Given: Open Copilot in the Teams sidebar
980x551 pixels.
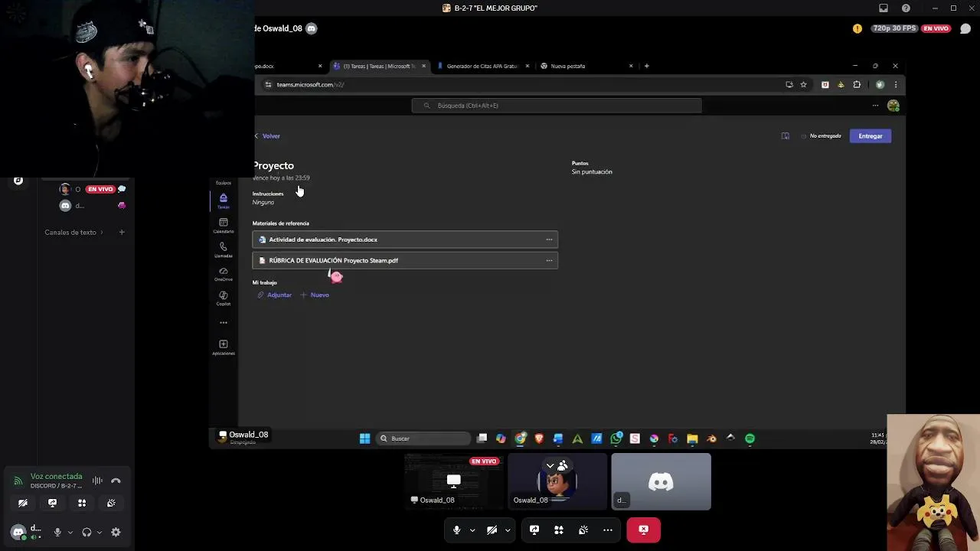Looking at the screenshot, I should coord(224,298).
